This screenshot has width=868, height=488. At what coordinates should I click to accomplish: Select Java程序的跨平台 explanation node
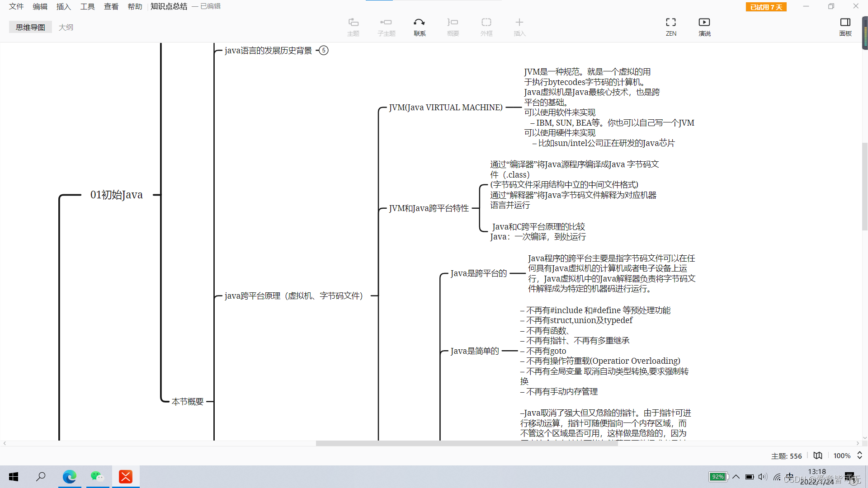(x=612, y=273)
